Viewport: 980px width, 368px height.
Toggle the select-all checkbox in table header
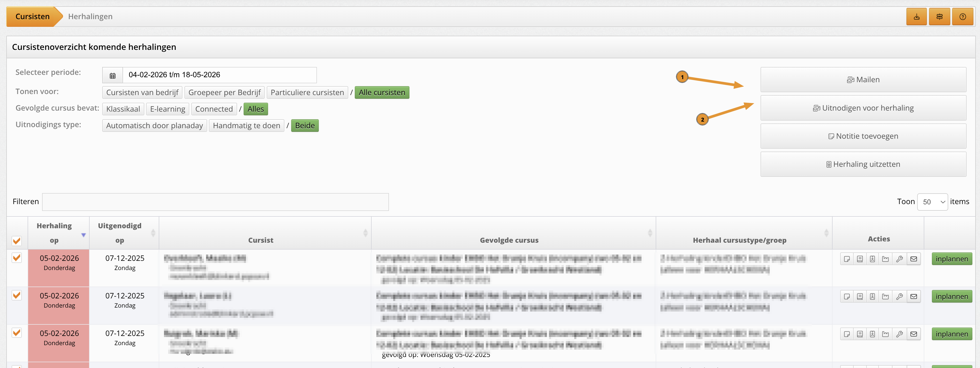click(17, 241)
